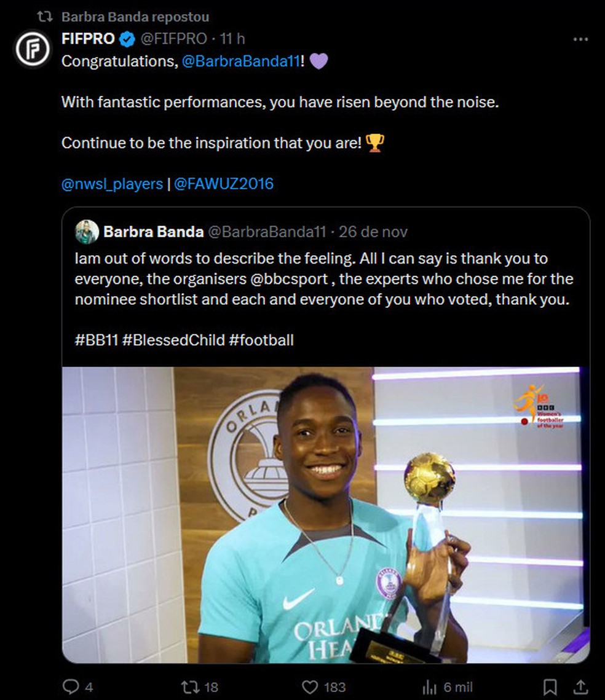The width and height of the screenshot is (605, 700).
Task: Click FIFPRO's blue verified badge
Action: [x=127, y=39]
